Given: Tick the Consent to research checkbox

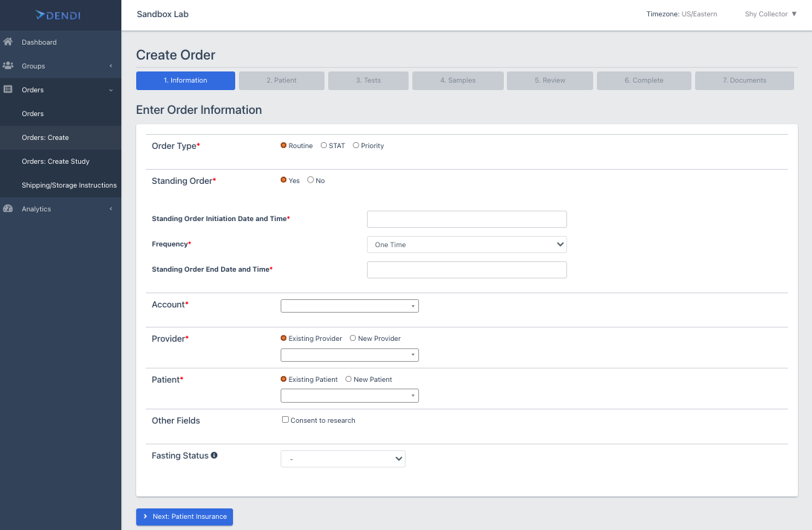Looking at the screenshot, I should [x=285, y=420].
